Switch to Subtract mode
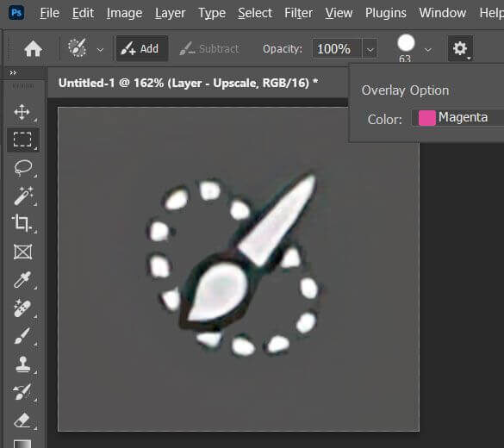The width and height of the screenshot is (504, 448). tap(209, 49)
